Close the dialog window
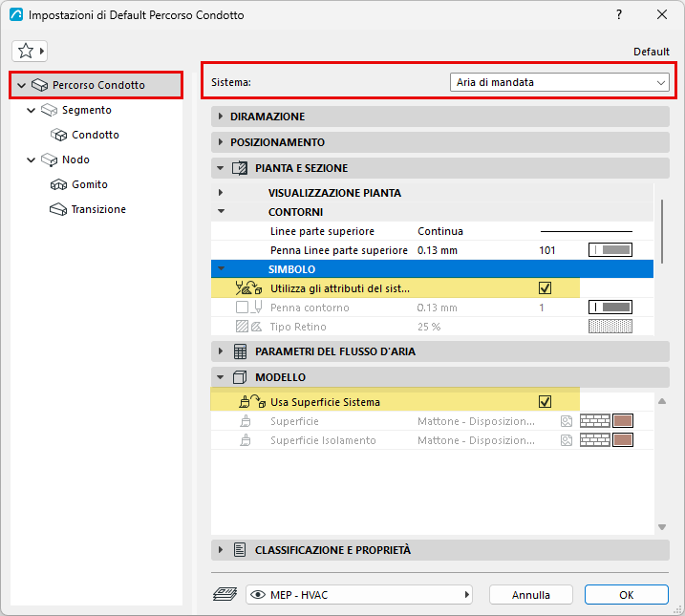This screenshot has height=616, width=685. [662, 15]
